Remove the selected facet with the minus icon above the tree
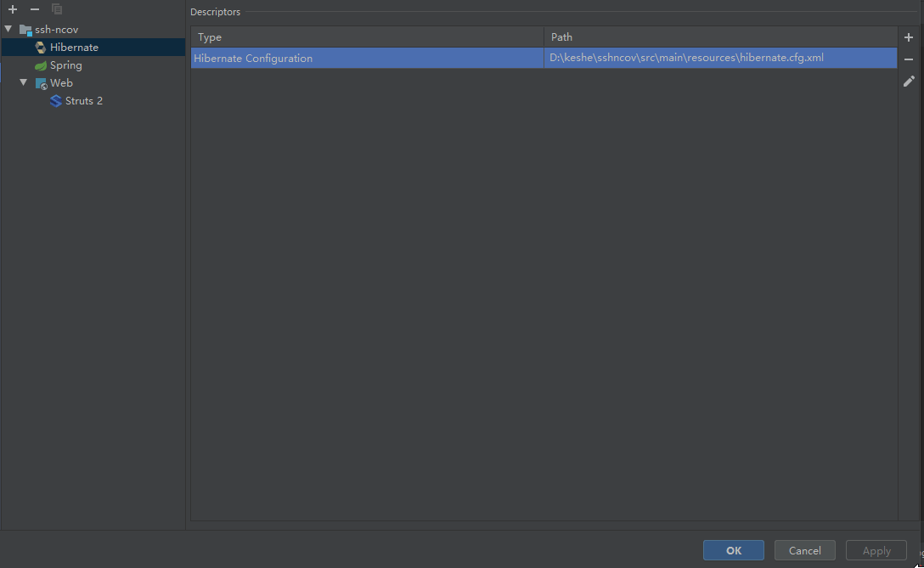 pyautogui.click(x=35, y=9)
